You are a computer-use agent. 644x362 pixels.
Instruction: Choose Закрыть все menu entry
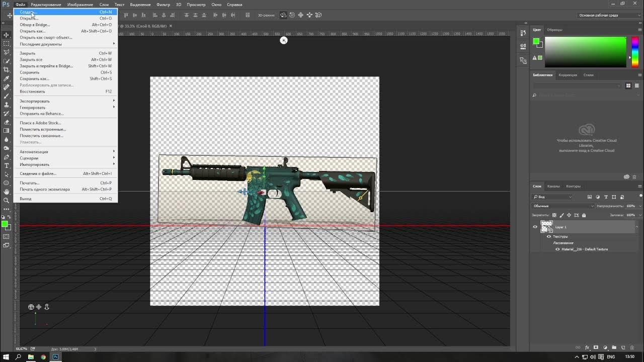click(66, 60)
